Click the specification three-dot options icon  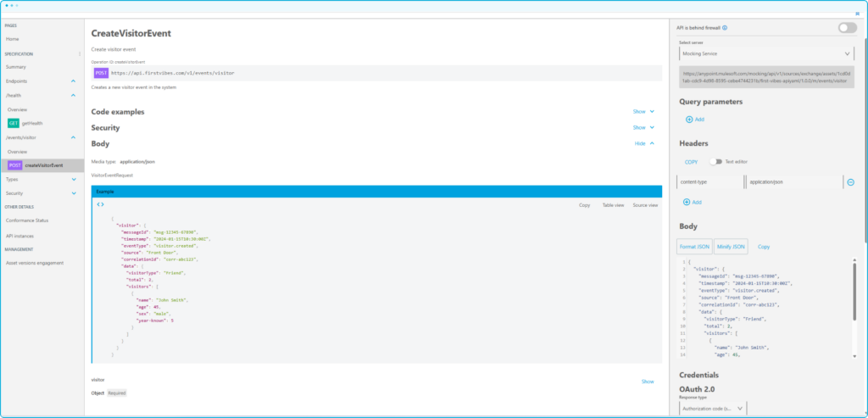(x=80, y=54)
